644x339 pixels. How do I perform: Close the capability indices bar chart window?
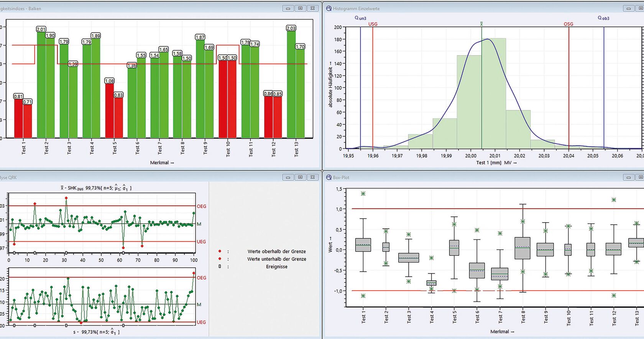[x=313, y=8]
